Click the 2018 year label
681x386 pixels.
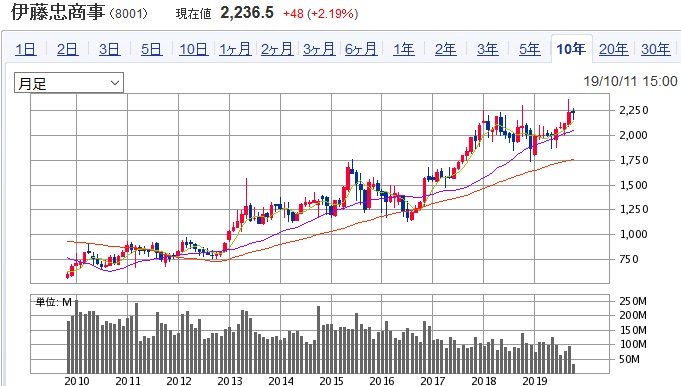[484, 381]
